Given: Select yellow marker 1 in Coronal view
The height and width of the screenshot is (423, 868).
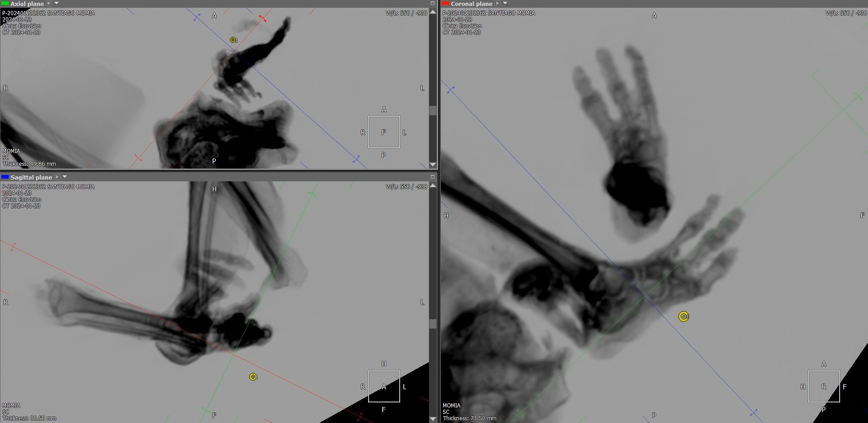Looking at the screenshot, I should (683, 316).
